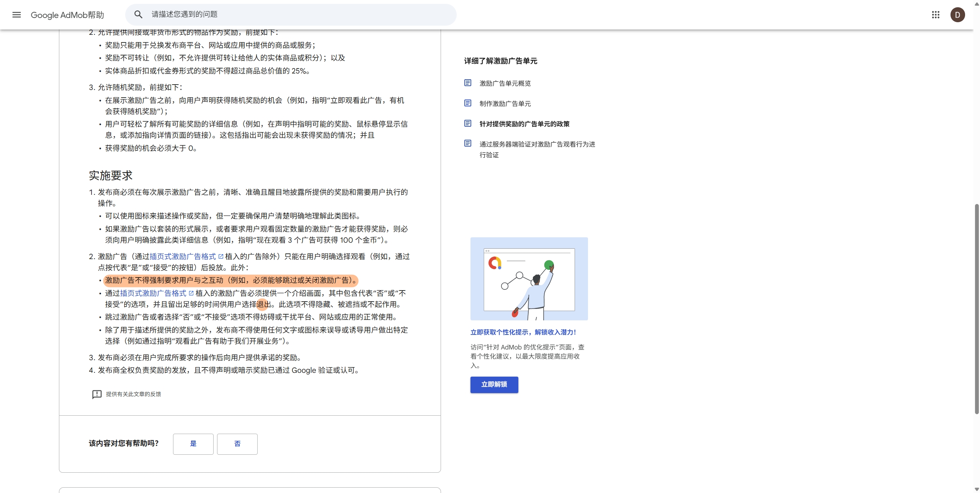The height and width of the screenshot is (493, 980).
Task: Click the article icon beside 通过服务器端验证
Action: tap(468, 144)
